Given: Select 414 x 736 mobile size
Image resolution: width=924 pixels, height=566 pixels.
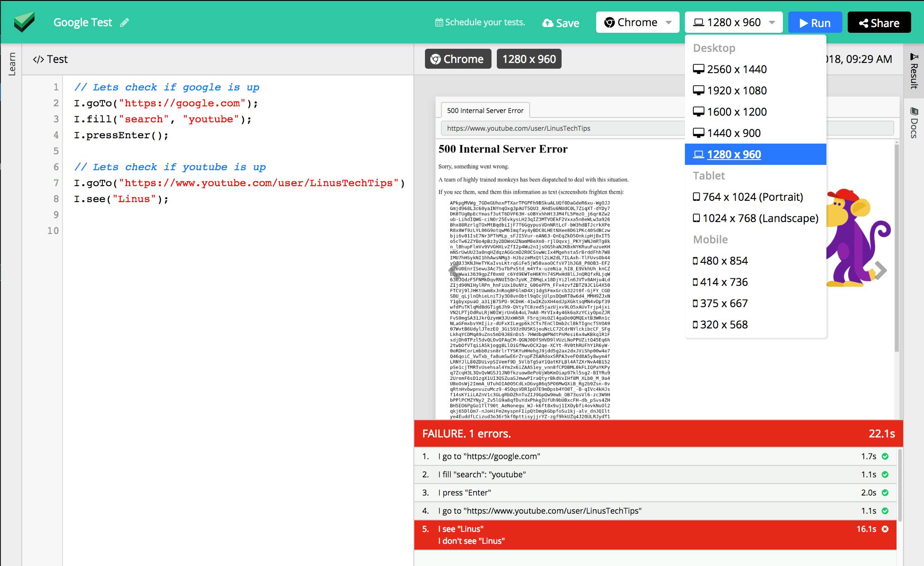Looking at the screenshot, I should click(x=755, y=282).
